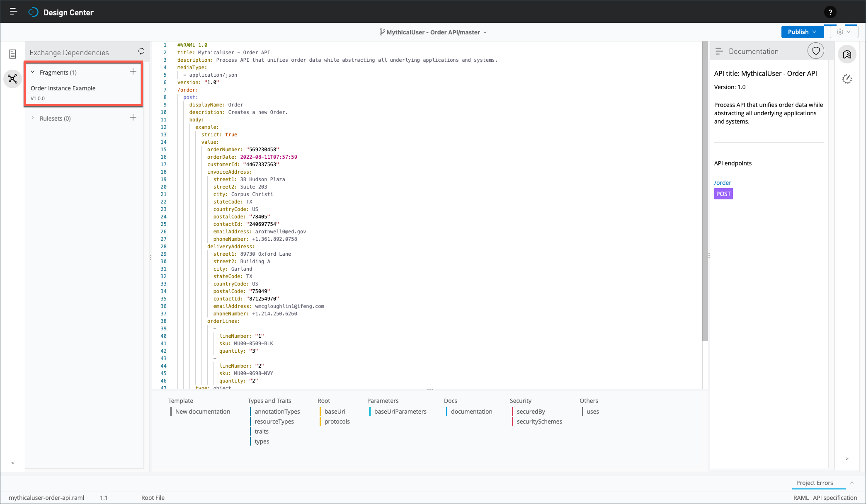Open the MythicalUser - Order API/master branch dropdown
The width and height of the screenshot is (866, 504).
(x=434, y=32)
